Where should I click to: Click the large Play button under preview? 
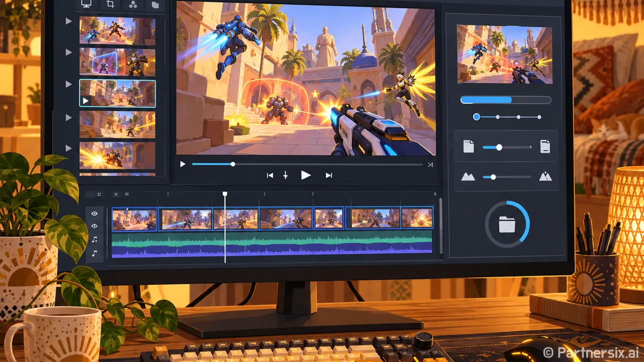[x=306, y=176]
